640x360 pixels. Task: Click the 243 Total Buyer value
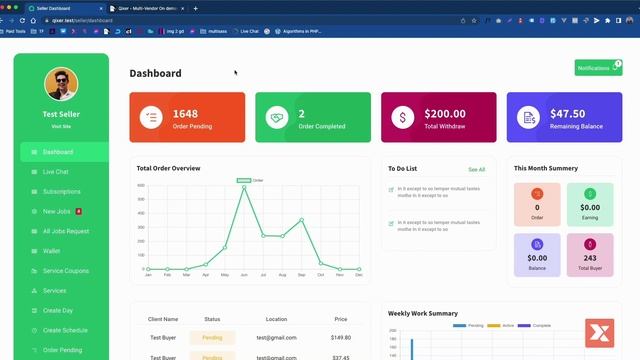(590, 258)
